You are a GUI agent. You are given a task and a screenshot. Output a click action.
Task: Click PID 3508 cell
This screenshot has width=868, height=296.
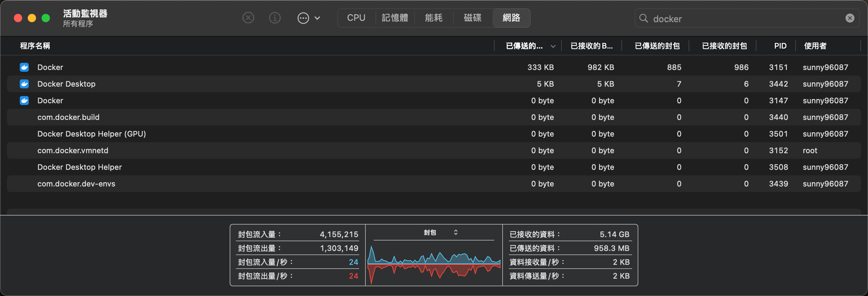(x=778, y=167)
